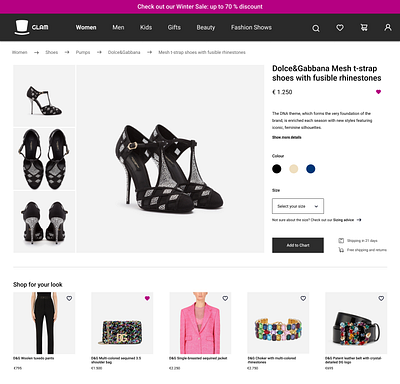Go to Shoes breadcrumb
Screen dimensions: 400x384
click(52, 52)
